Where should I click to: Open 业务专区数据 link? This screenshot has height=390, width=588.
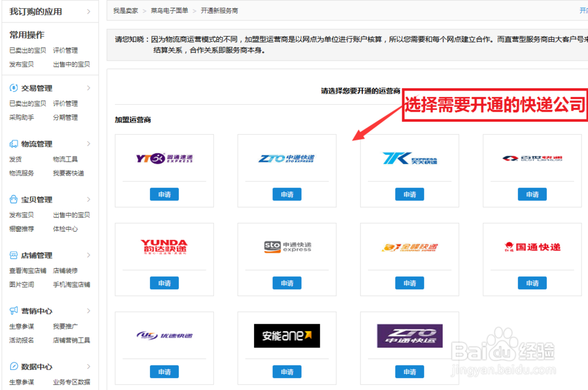71,382
